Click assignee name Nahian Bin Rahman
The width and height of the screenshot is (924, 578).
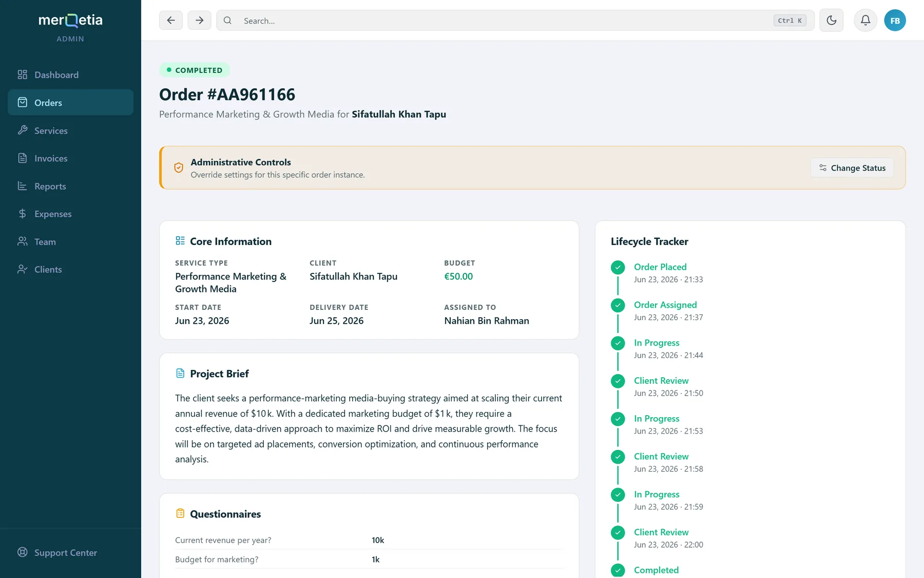[487, 321]
